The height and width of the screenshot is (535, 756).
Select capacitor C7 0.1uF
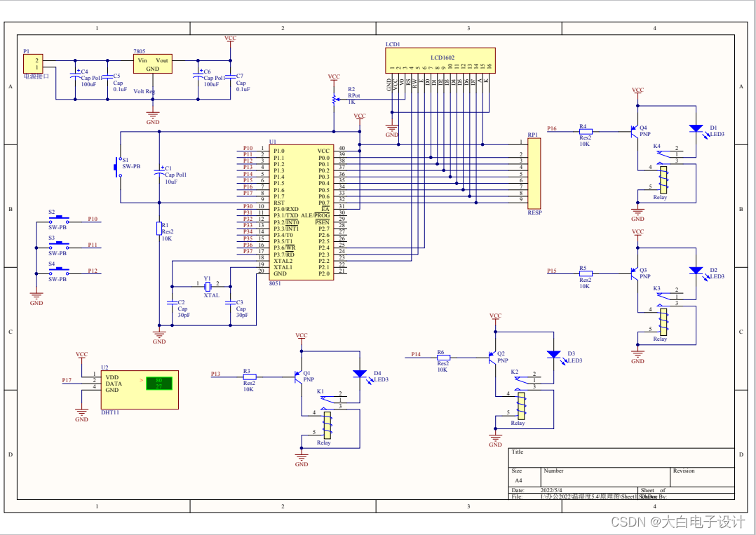tap(230, 76)
